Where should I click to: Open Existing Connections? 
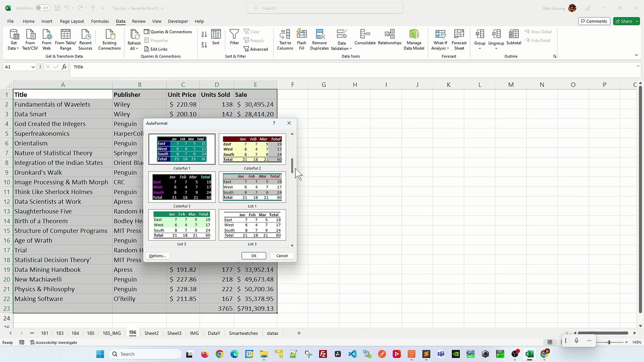109,40
